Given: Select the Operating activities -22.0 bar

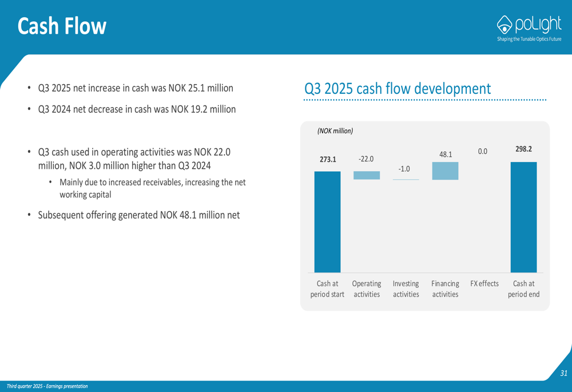Looking at the screenshot, I should pyautogui.click(x=366, y=175).
